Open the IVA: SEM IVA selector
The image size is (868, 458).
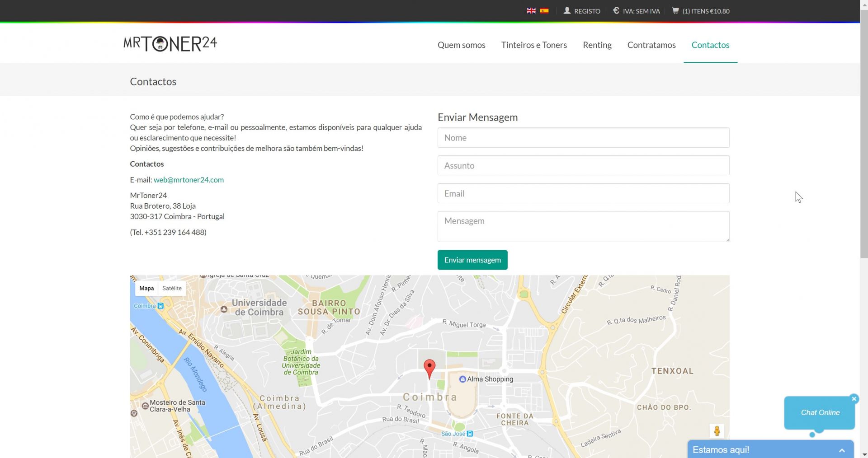click(x=637, y=11)
